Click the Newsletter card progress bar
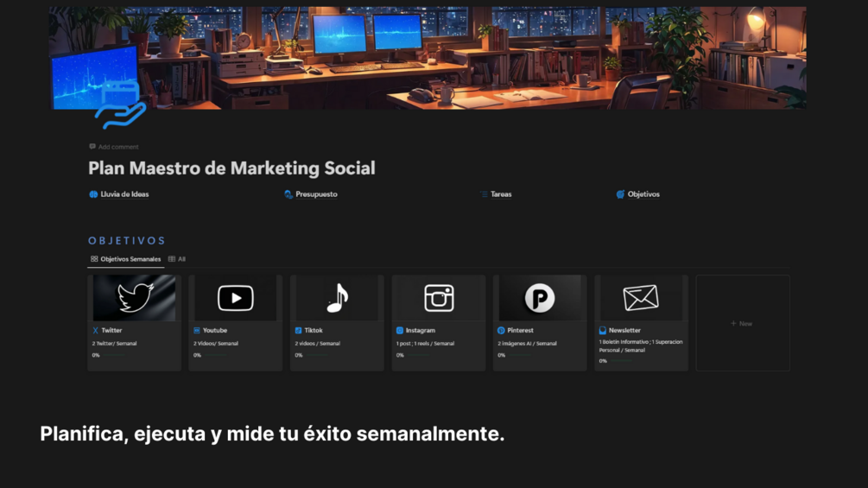This screenshot has height=488, width=868. tap(621, 361)
